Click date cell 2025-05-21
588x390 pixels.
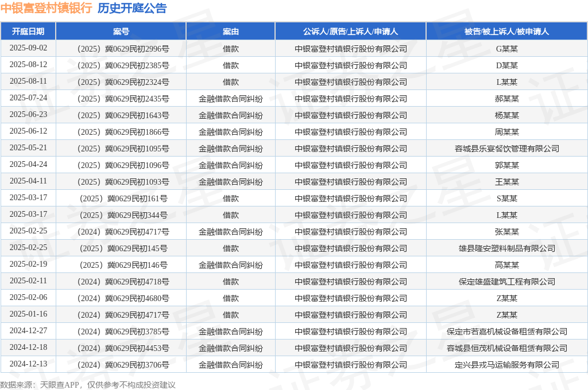pyautogui.click(x=28, y=147)
